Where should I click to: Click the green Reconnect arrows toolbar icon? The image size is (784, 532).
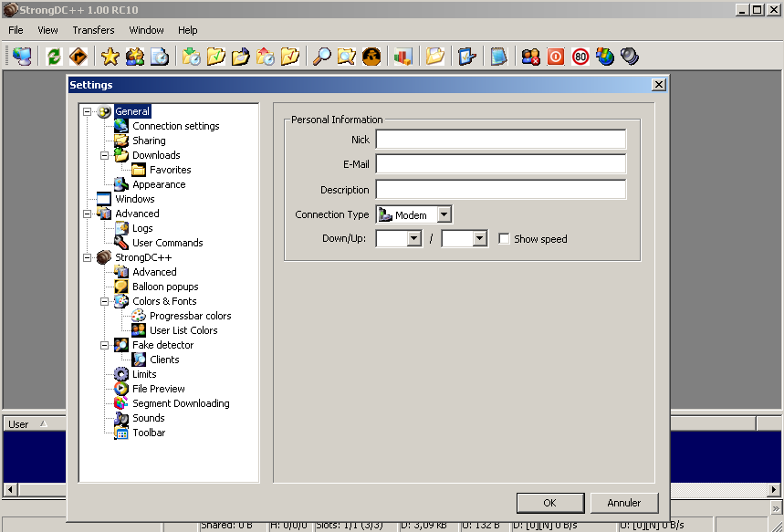pyautogui.click(x=54, y=56)
